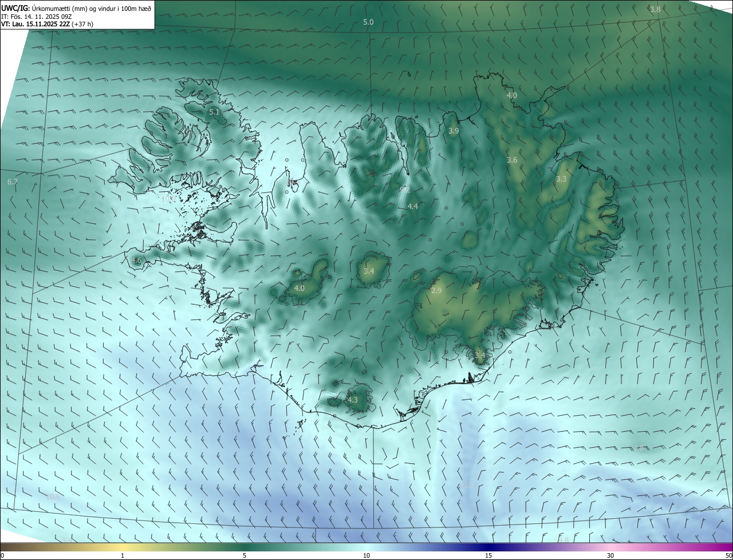The image size is (733, 560).
Task: Click the '1' tick on the colour scale
Action: pyautogui.click(x=123, y=555)
